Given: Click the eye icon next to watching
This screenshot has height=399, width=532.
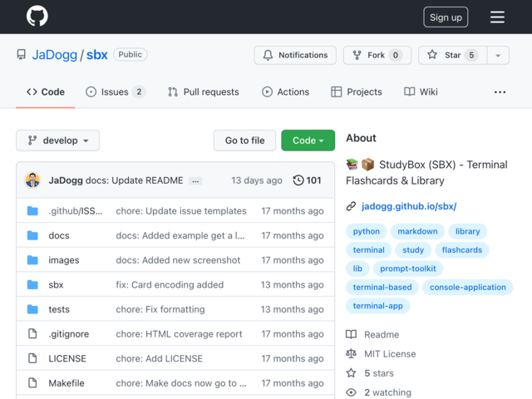Looking at the screenshot, I should point(351,392).
